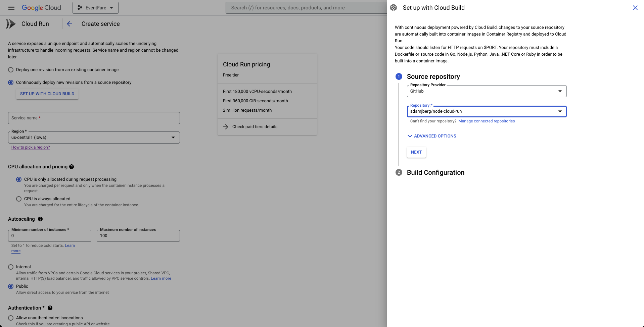Open Learn more link in Internal traffic description

[x=161, y=278]
